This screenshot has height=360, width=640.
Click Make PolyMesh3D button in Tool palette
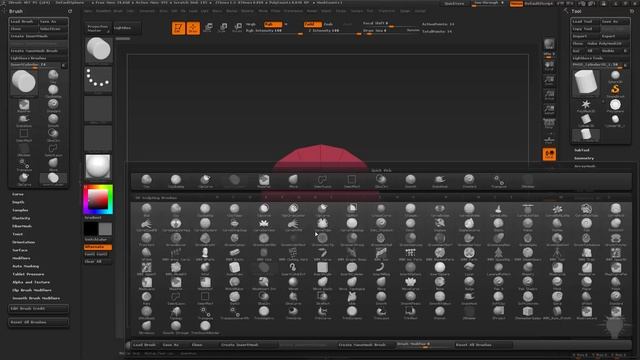(608, 43)
